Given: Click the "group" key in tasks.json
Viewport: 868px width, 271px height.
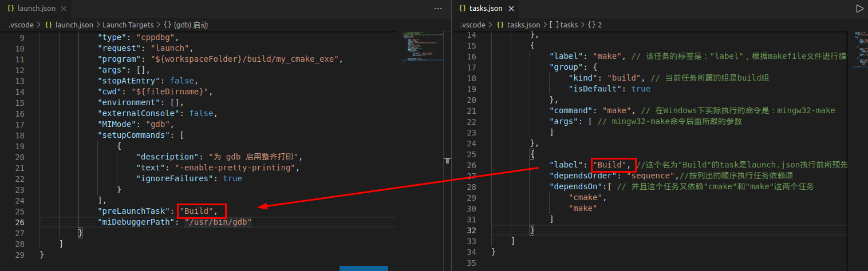Looking at the screenshot, I should point(566,67).
